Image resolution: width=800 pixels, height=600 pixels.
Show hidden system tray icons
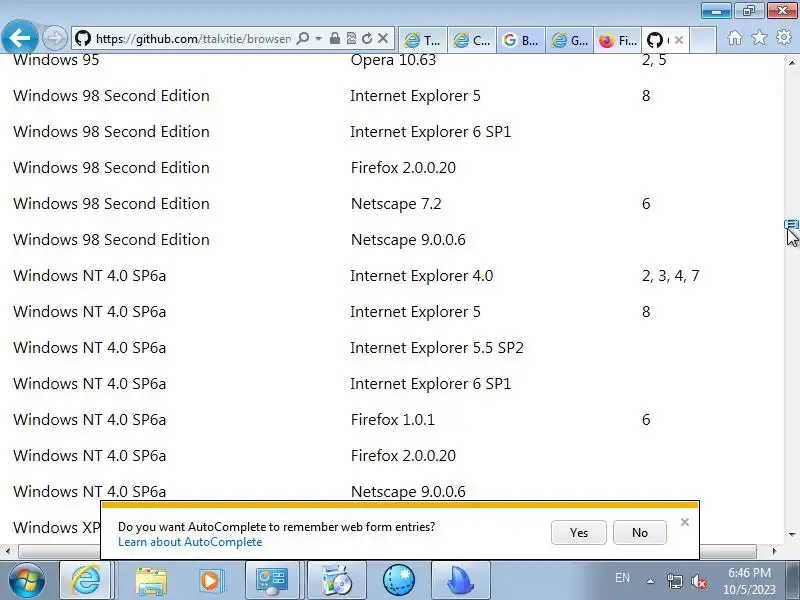click(651, 581)
